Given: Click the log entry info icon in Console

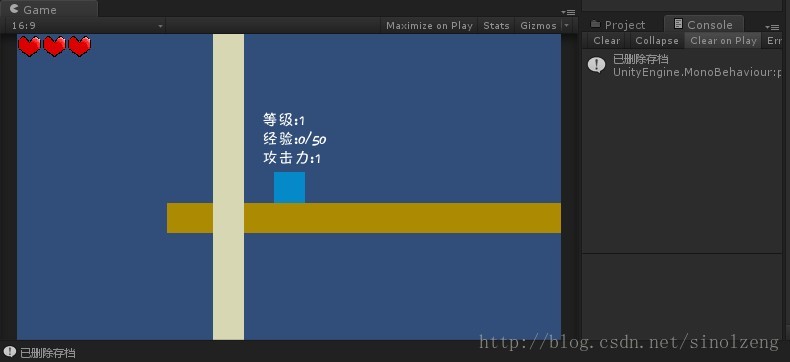Looking at the screenshot, I should coord(597,65).
